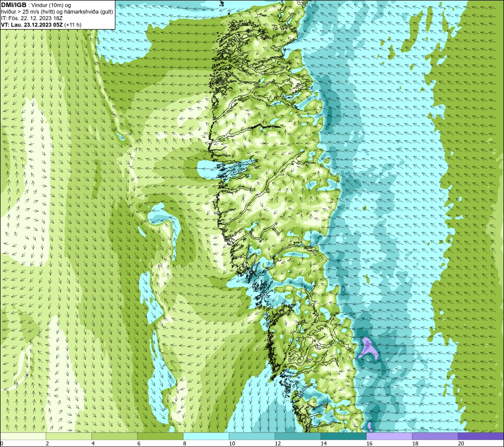Screen dimensions: 504x447
Task: Click the legend value "2"
Action: tap(47, 443)
